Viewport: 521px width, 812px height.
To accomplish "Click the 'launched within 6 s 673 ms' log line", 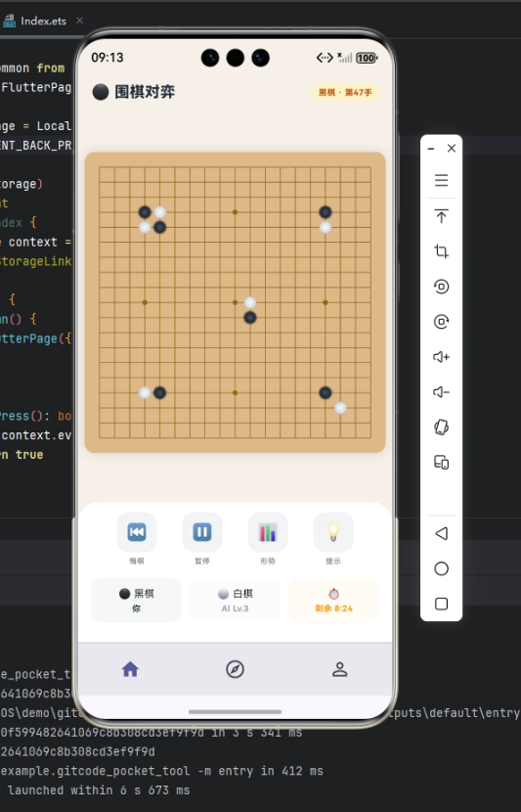I will tap(99, 790).
